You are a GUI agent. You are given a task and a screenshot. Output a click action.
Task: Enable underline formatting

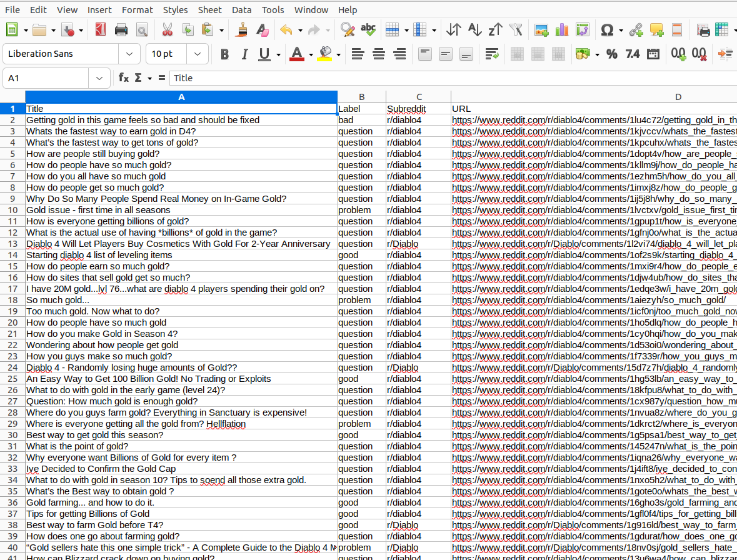pyautogui.click(x=263, y=54)
